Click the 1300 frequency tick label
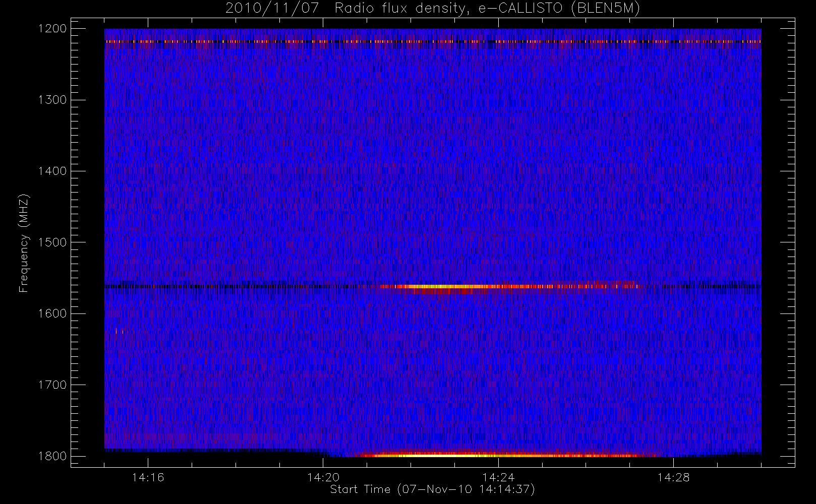Screen dimensions: 816x504 tap(52, 100)
